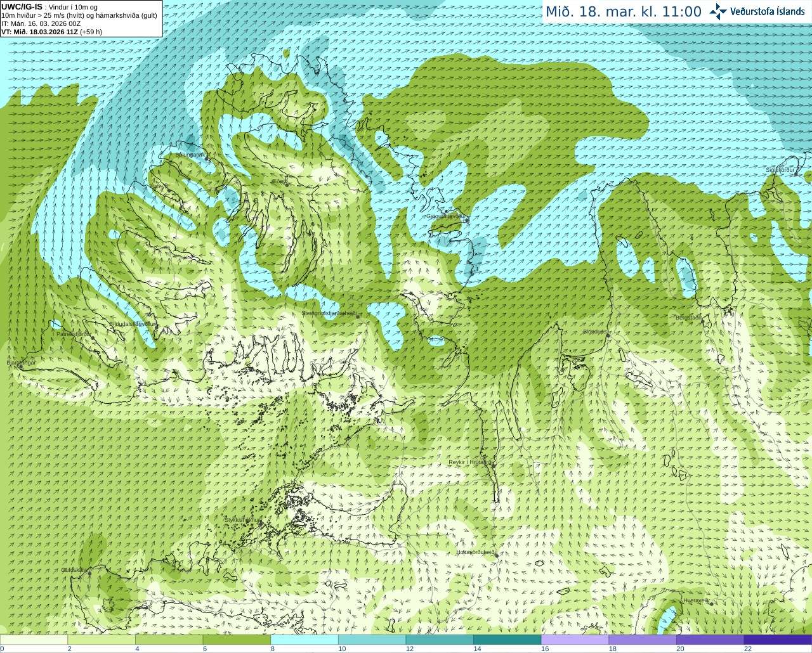Click the 12–14 m/s teal legend swatch
812x653 pixels.
440,640
